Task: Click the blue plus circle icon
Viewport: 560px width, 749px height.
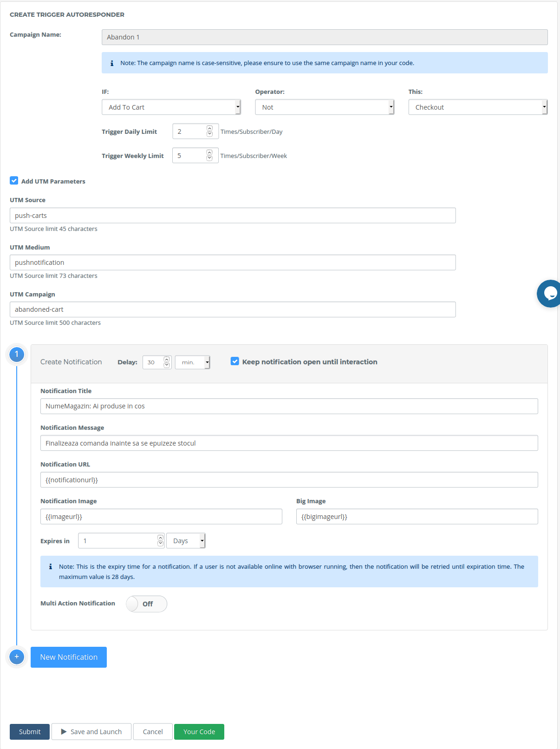Action: pyautogui.click(x=17, y=657)
